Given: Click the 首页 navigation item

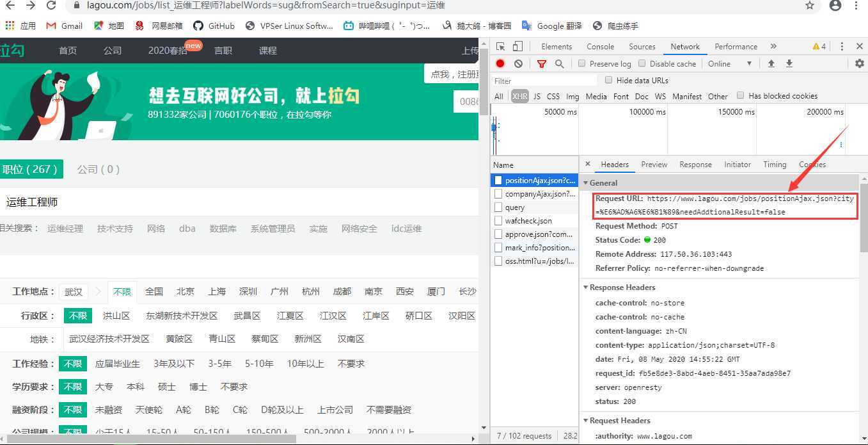Looking at the screenshot, I should [68, 51].
